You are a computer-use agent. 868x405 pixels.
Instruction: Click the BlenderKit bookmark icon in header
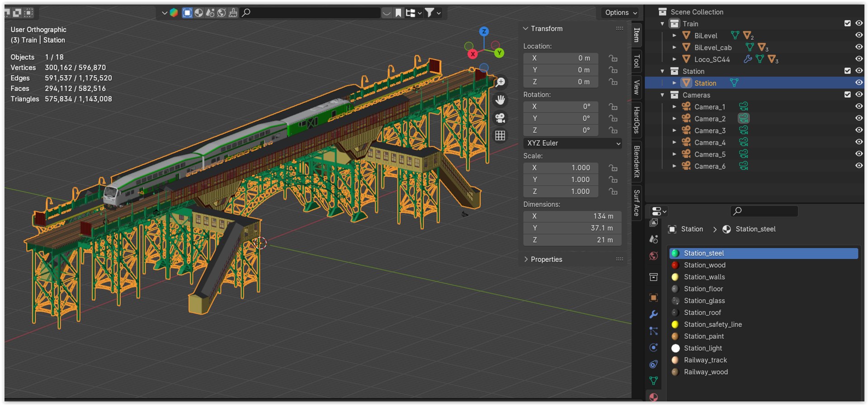(x=398, y=13)
